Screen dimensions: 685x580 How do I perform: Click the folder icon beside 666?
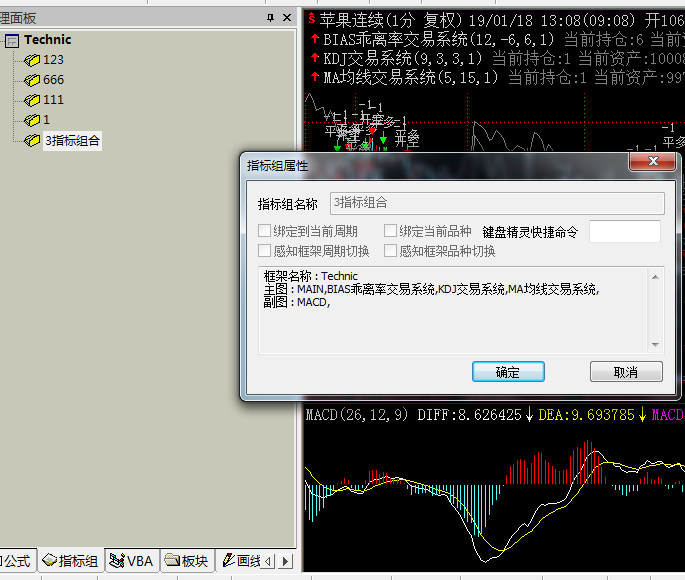(32, 80)
